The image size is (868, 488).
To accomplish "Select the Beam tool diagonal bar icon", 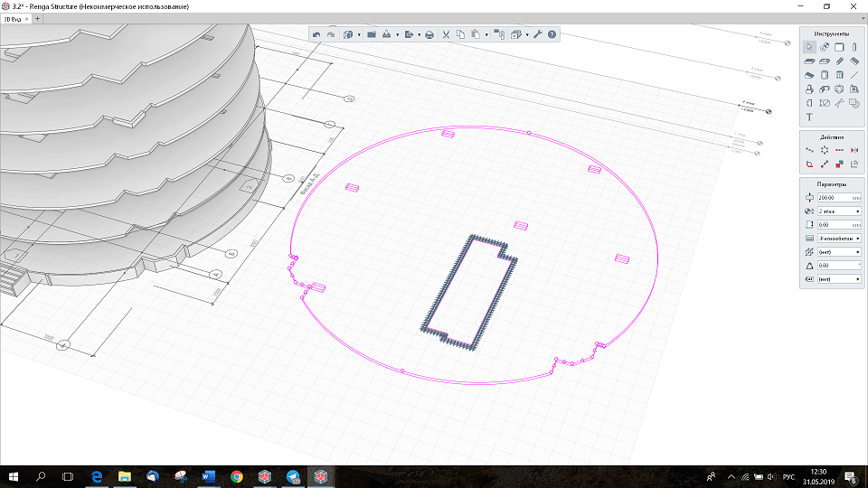I will coord(839,61).
